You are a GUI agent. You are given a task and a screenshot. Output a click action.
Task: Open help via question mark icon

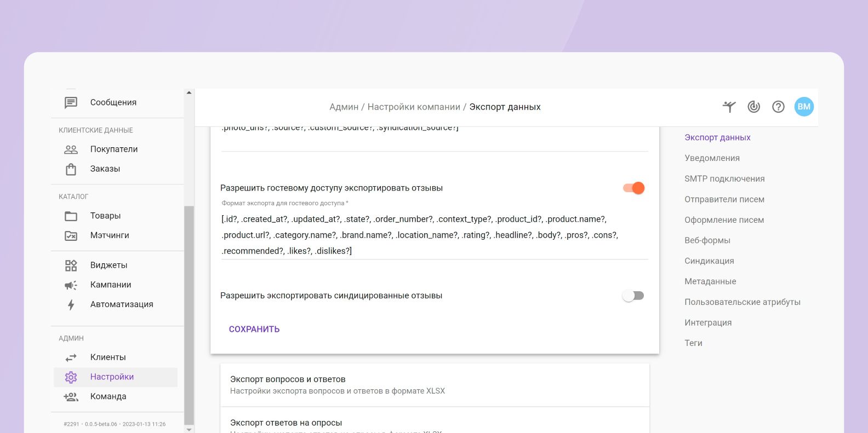(x=778, y=107)
